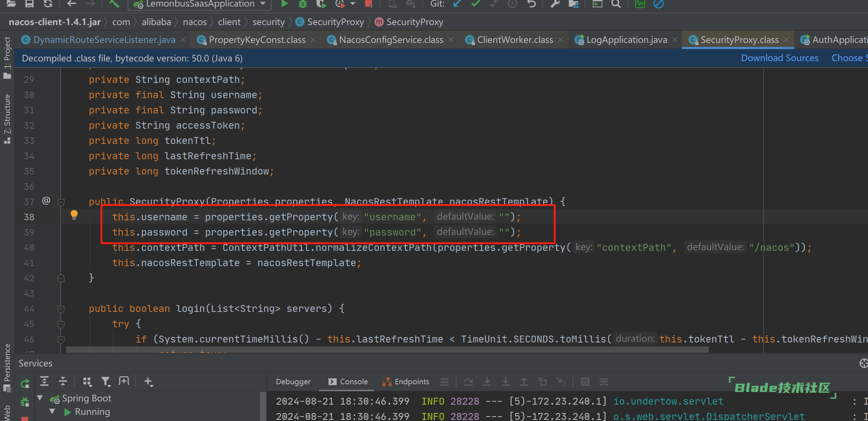Open Run Anything terminal-play icon
This screenshot has width=868, height=421.
[x=597, y=4]
